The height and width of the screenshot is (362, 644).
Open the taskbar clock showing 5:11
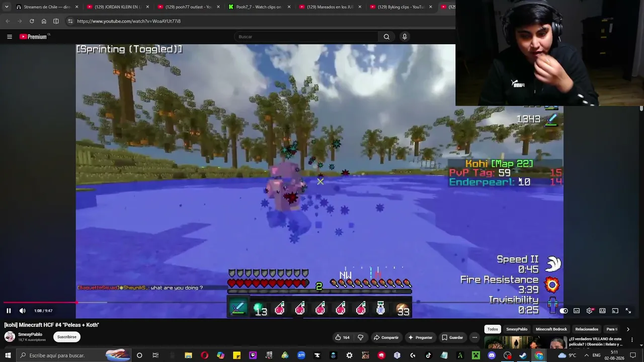[x=614, y=355]
